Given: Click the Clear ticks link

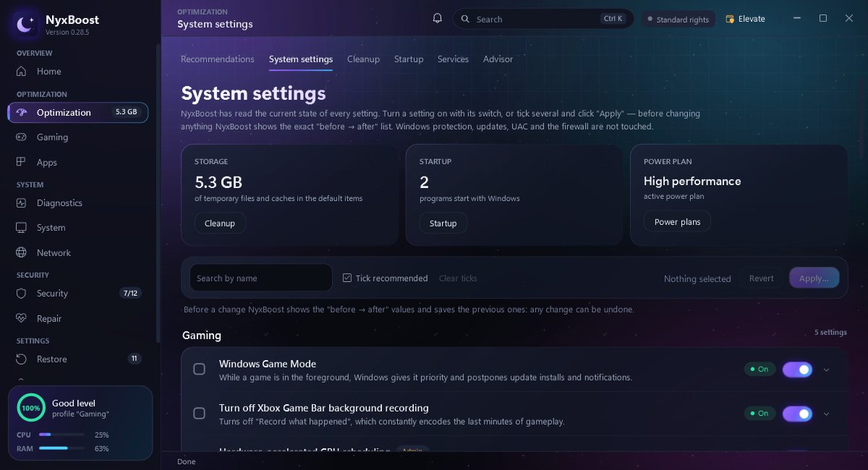Looking at the screenshot, I should (458, 278).
